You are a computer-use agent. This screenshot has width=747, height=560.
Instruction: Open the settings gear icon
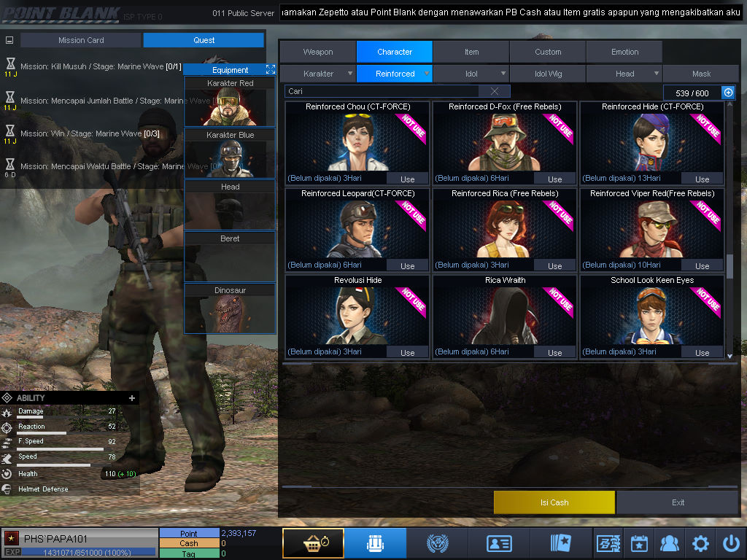click(700, 542)
